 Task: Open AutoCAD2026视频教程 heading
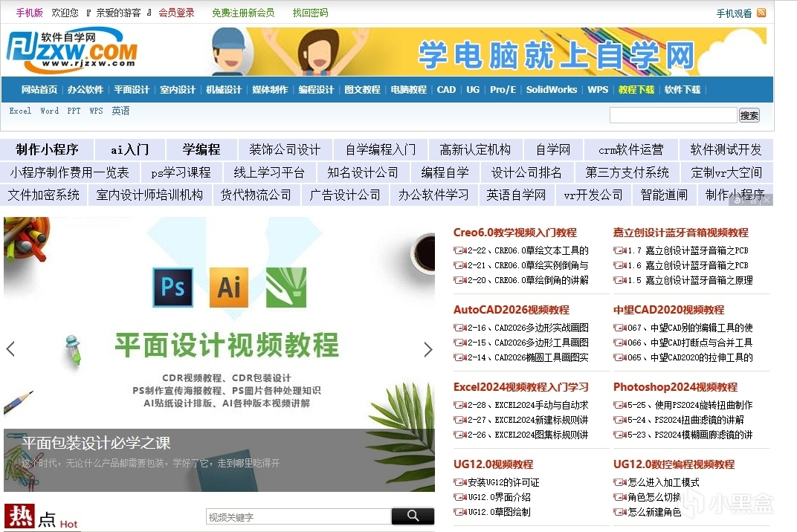(x=512, y=310)
